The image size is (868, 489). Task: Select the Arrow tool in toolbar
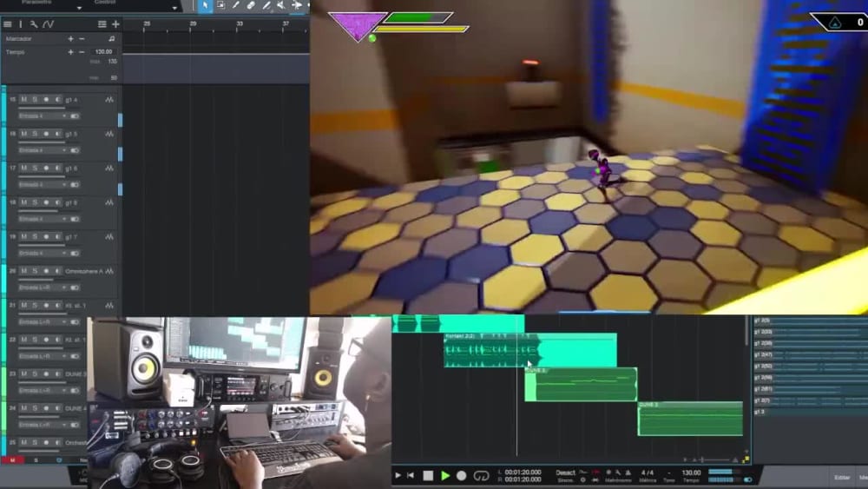206,5
